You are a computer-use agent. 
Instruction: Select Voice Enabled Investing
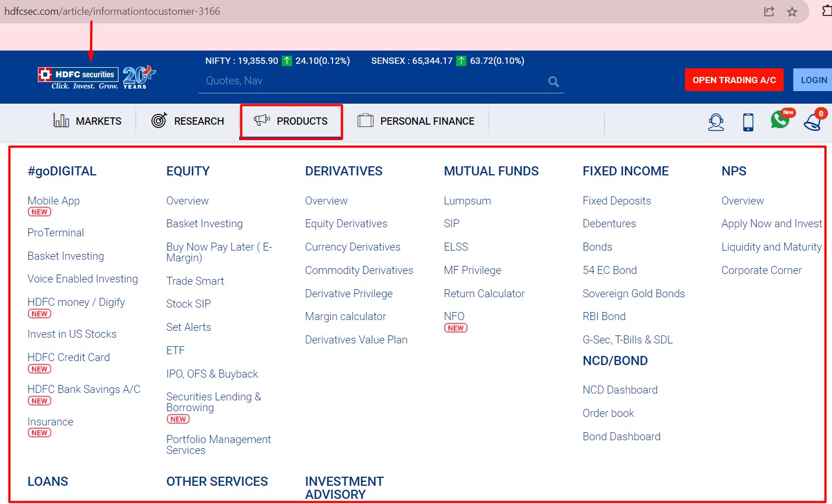point(83,279)
